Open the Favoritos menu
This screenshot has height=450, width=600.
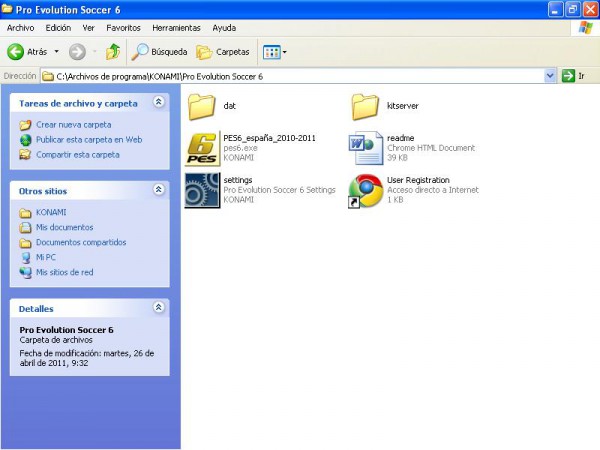coord(123,28)
